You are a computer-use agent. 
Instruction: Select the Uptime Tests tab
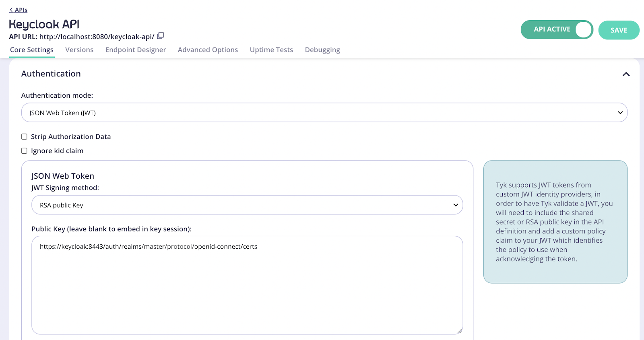(271, 50)
